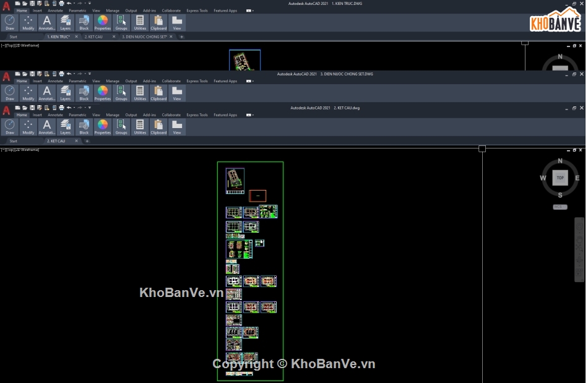Open Annotation panel in KIEN TRUC window
588x383 pixels.
coord(46,23)
